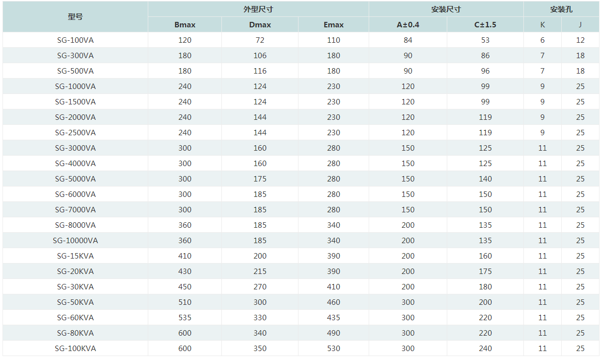Select the Emax column header
This screenshot has height=364, width=604.
coord(333,25)
